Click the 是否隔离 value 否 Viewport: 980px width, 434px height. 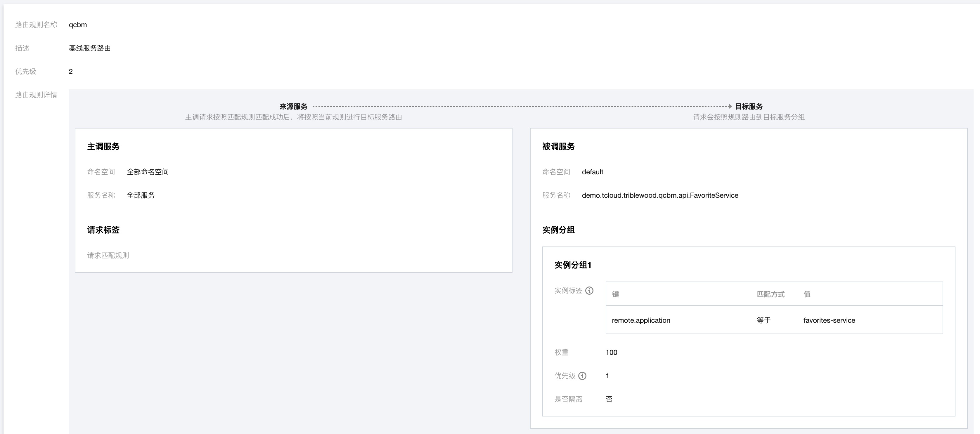tap(609, 399)
